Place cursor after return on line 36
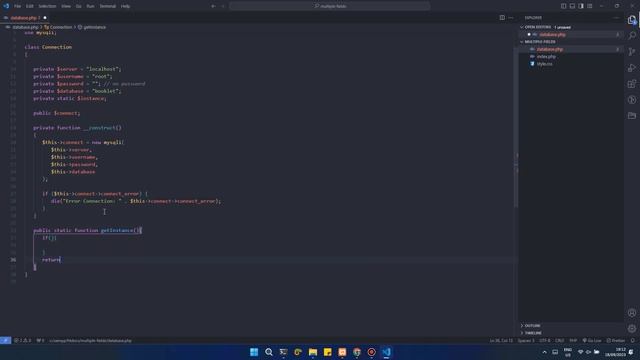 (60, 260)
